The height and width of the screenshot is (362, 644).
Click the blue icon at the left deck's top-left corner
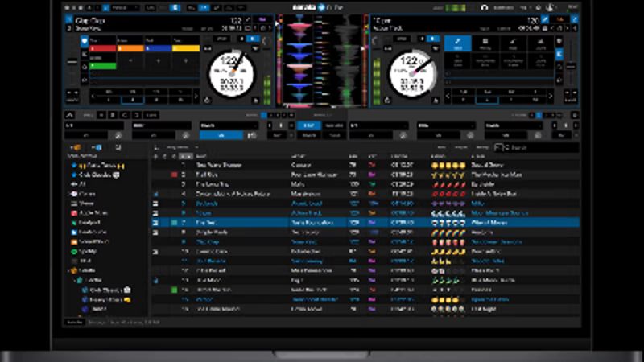click(x=68, y=19)
